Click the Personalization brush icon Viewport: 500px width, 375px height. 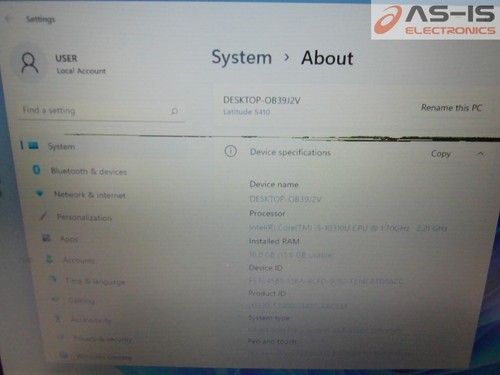point(43,216)
